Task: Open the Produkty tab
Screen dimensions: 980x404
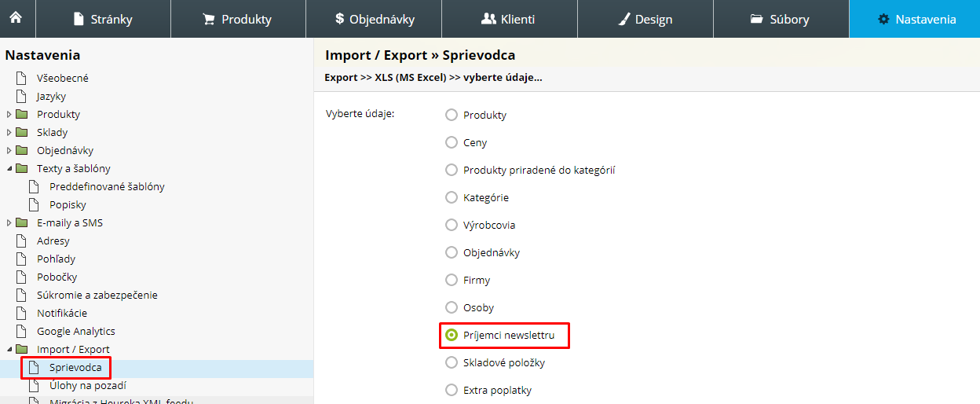Action: (x=238, y=19)
